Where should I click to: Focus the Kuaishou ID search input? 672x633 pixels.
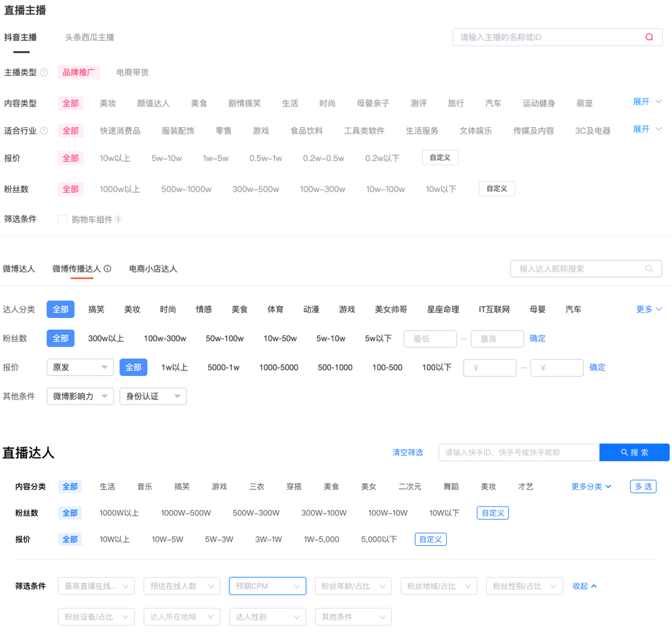(519, 453)
